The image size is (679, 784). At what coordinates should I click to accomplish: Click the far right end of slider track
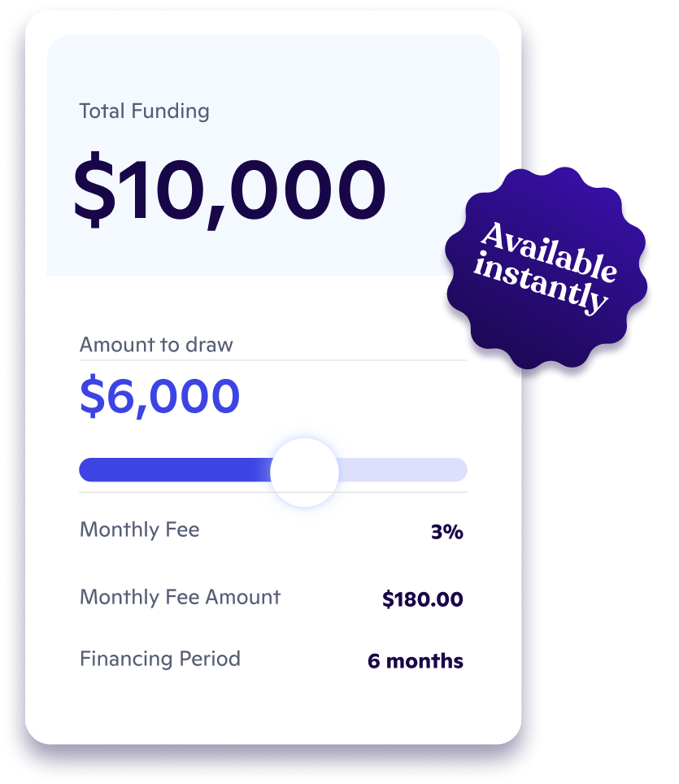click(x=460, y=470)
